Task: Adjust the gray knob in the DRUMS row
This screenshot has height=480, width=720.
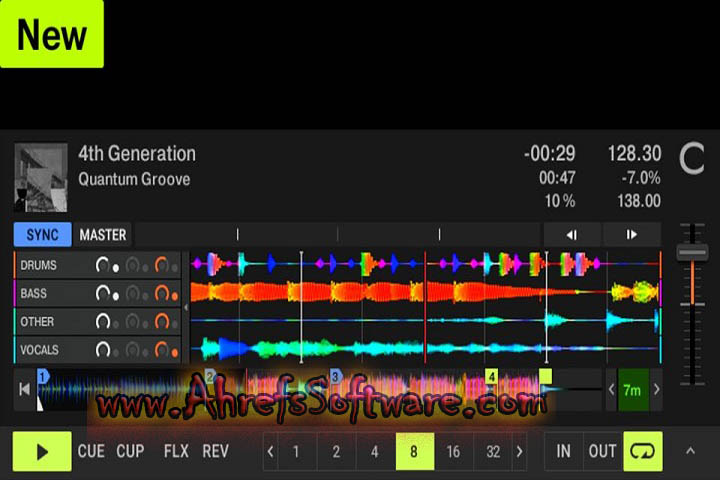Action: [132, 265]
